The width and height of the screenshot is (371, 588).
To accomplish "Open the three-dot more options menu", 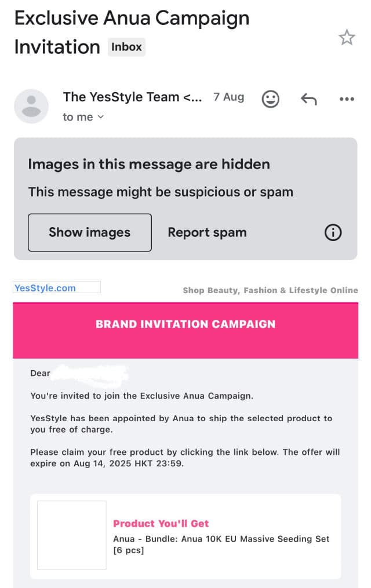I will pyautogui.click(x=346, y=99).
